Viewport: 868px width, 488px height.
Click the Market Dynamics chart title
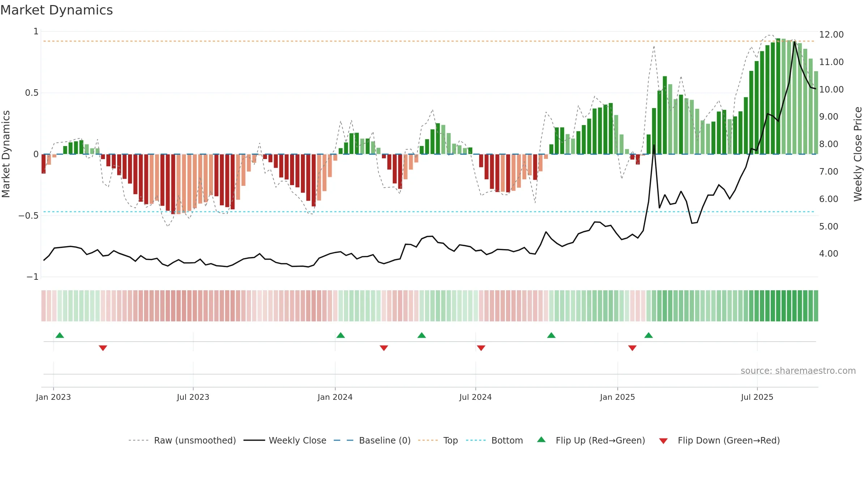click(56, 10)
